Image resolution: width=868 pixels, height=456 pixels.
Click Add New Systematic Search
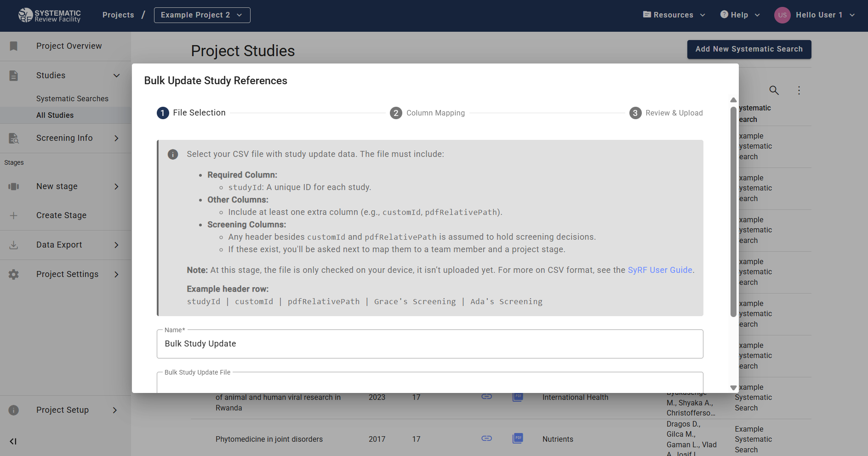[749, 49]
